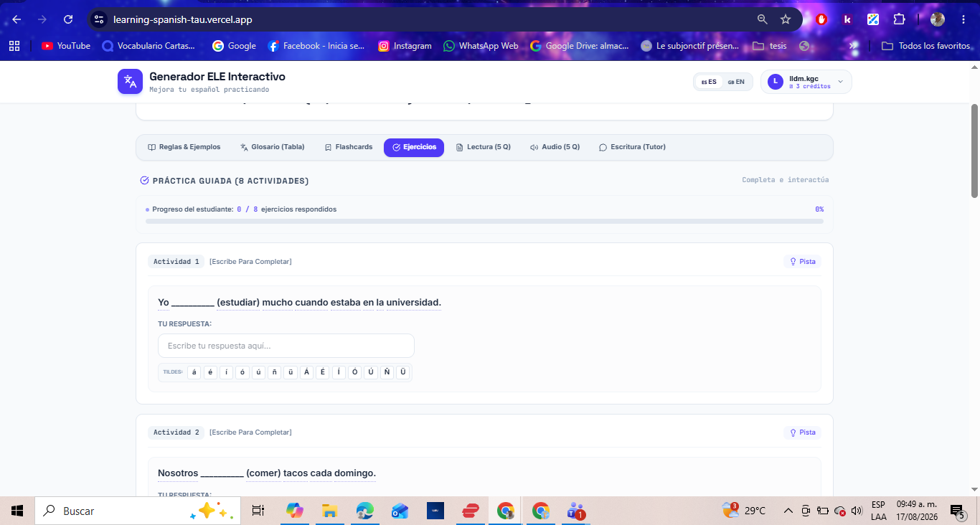Image resolution: width=980 pixels, height=525 pixels.
Task: Insert uppercase Ú tilde key
Action: (x=371, y=372)
